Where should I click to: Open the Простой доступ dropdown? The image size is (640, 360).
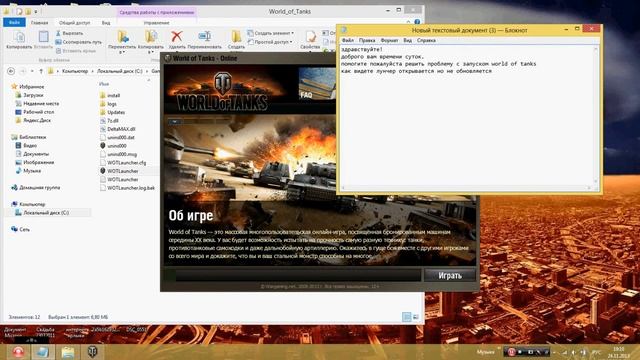tap(270, 42)
